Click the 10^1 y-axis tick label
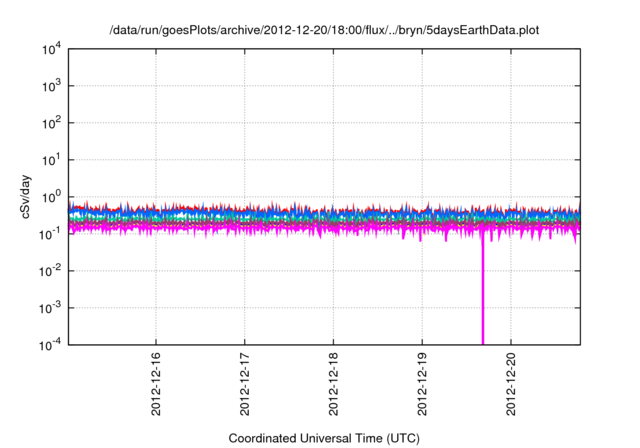Image resolution: width=640 pixels, height=448 pixels. pyautogui.click(x=51, y=160)
